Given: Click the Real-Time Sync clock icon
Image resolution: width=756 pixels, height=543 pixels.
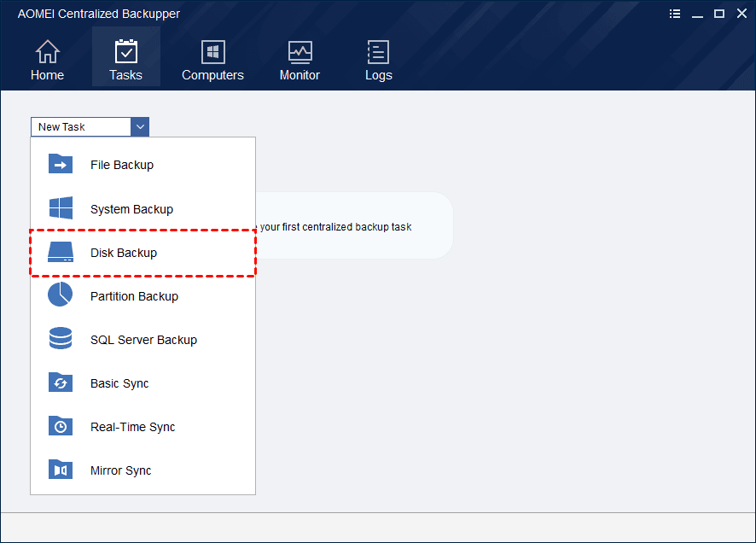Looking at the screenshot, I should (x=61, y=426).
